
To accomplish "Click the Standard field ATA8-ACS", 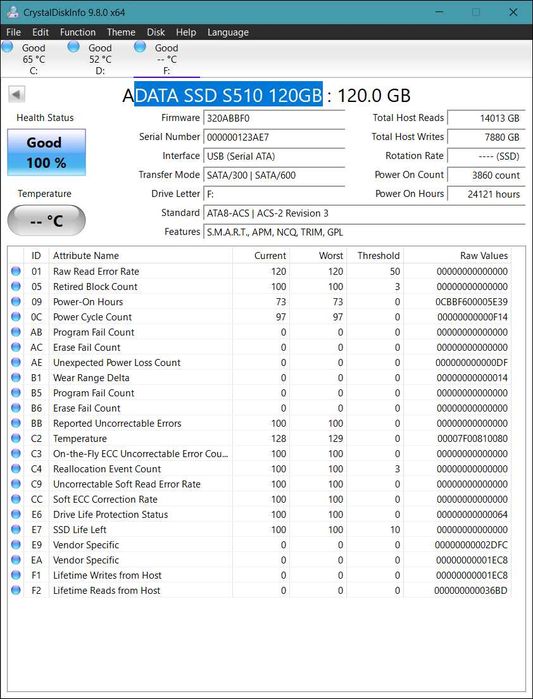I will tap(364, 213).
